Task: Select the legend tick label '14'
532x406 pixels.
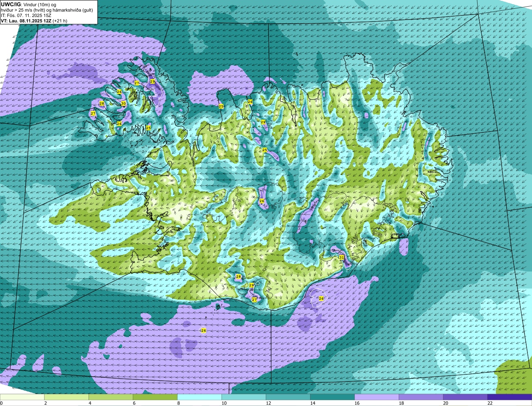Action: coord(313,403)
